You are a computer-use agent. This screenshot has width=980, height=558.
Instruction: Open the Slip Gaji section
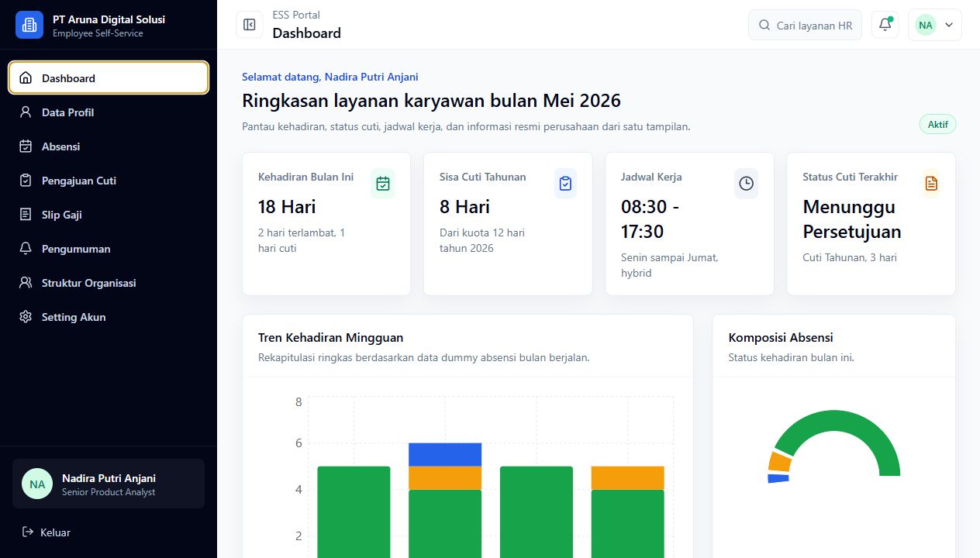pyautogui.click(x=109, y=215)
